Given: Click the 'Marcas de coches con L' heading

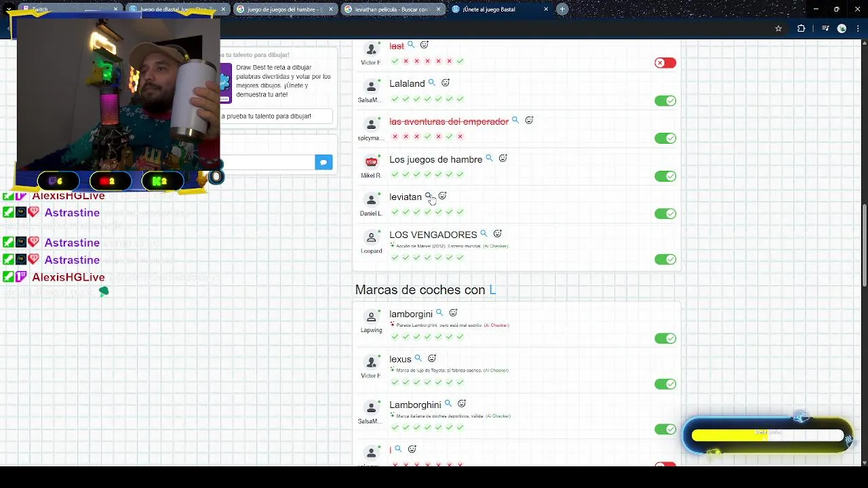Looking at the screenshot, I should (x=425, y=290).
